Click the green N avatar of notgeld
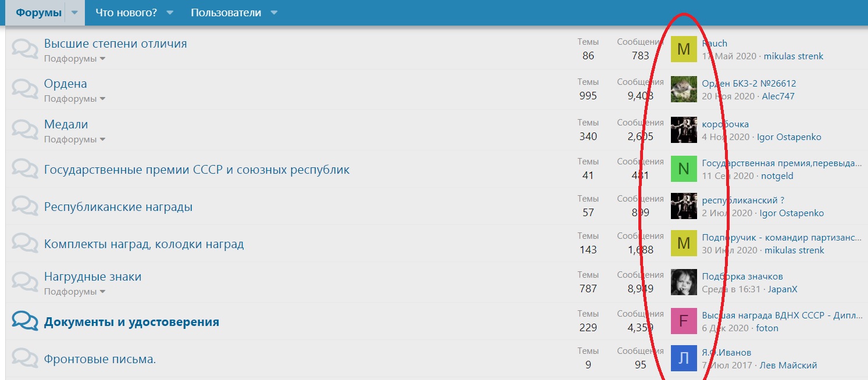The height and width of the screenshot is (380, 868). (x=684, y=169)
